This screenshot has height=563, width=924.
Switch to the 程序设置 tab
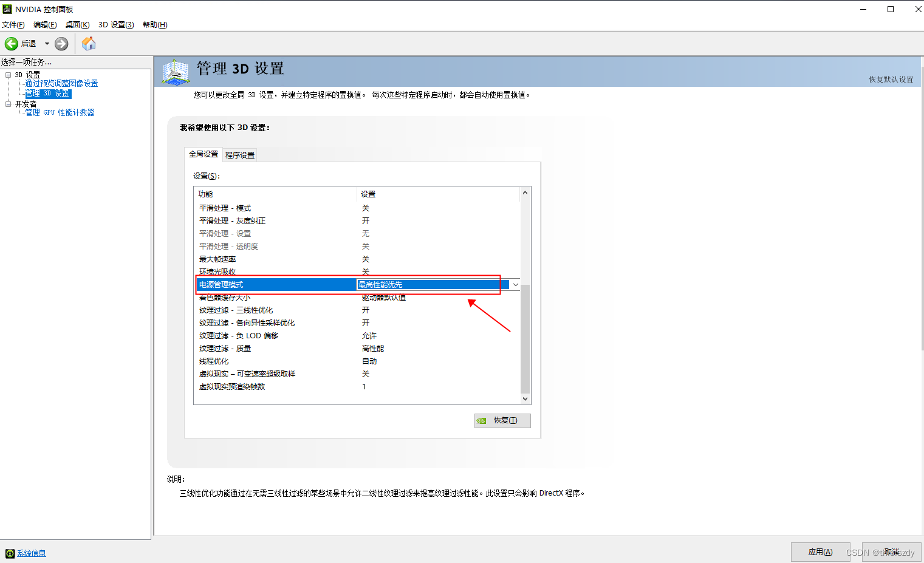pyautogui.click(x=240, y=155)
